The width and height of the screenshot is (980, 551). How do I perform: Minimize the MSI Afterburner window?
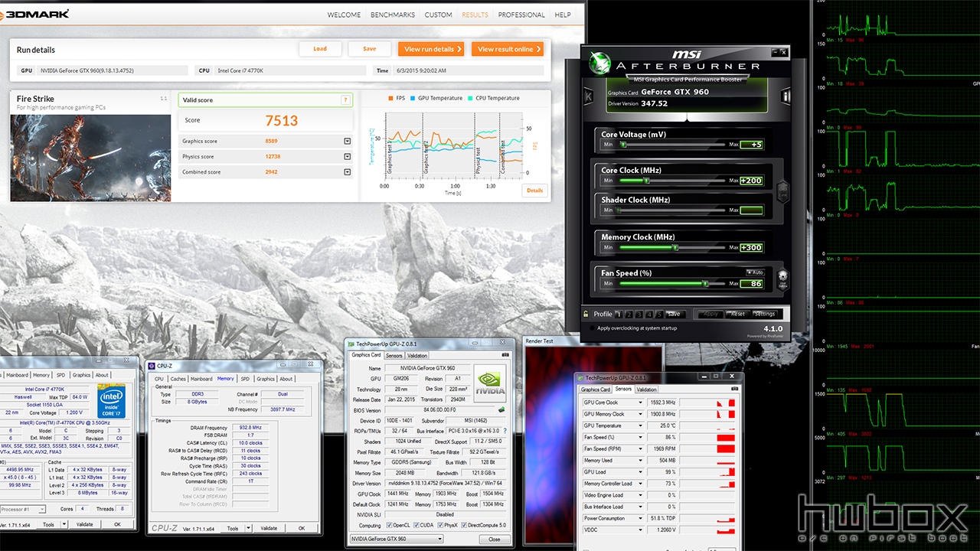click(x=773, y=52)
